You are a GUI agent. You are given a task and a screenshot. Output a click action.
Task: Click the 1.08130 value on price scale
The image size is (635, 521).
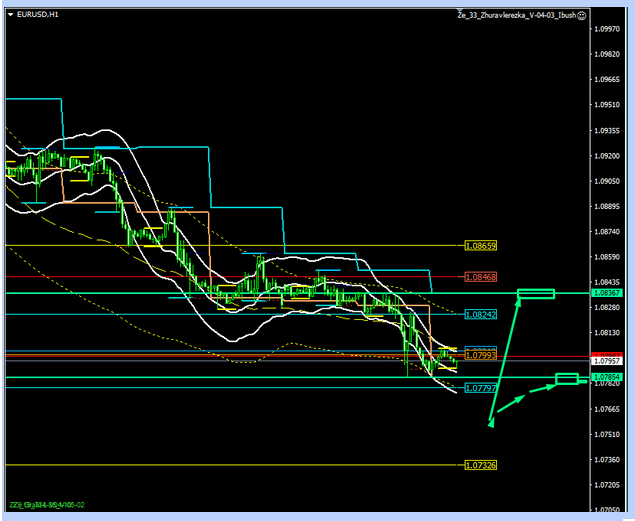[606, 333]
